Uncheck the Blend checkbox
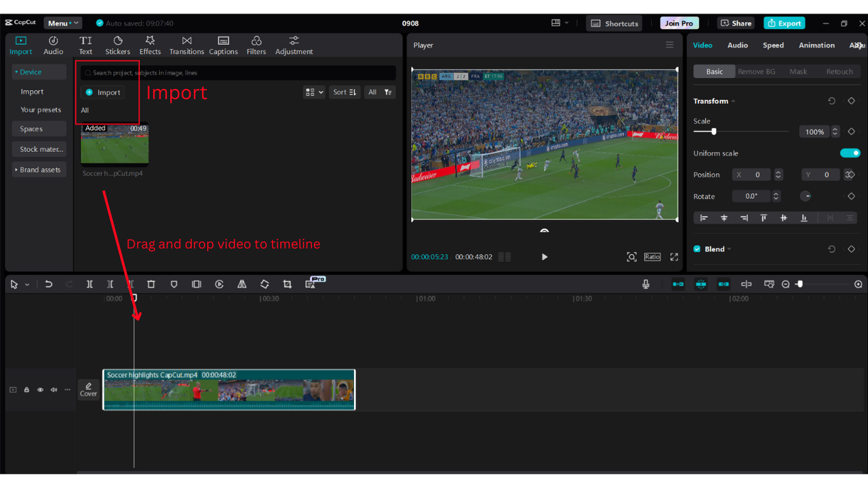Viewport: 868px width, 488px height. click(697, 249)
